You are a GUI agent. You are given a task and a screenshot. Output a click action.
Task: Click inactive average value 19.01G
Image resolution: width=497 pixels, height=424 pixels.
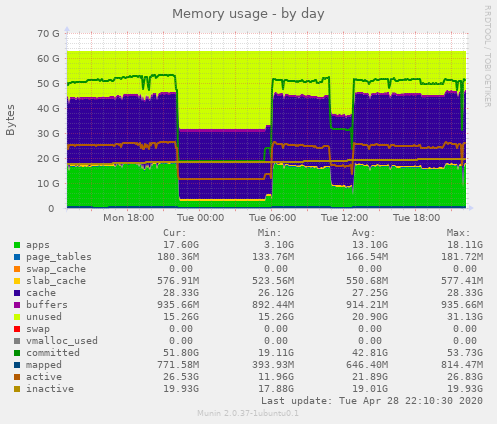pyautogui.click(x=370, y=389)
